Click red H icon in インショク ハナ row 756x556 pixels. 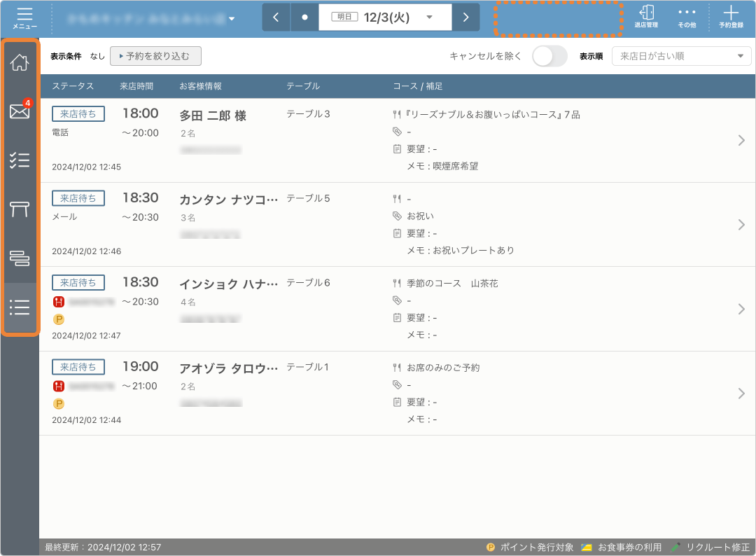pos(59,302)
